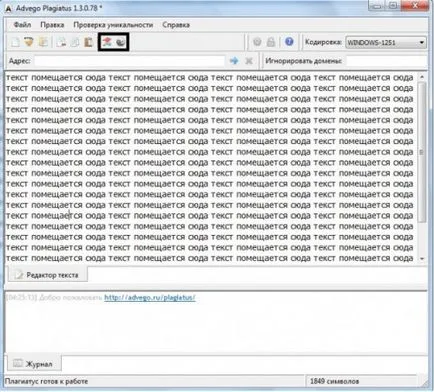Click the text editor scrollbar down arrow
The image size is (434, 392).
click(422, 259)
